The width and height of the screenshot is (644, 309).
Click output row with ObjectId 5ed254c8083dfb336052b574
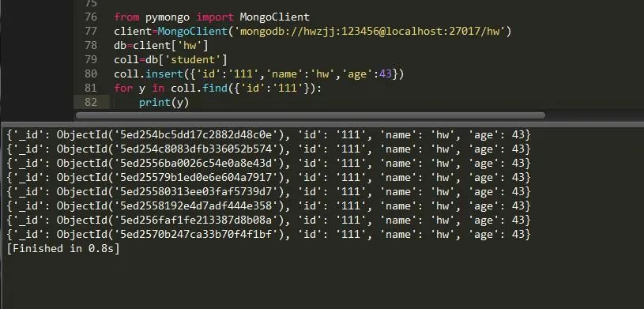[269, 149]
